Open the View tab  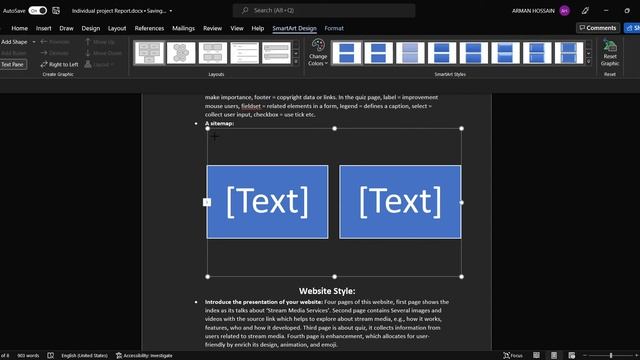pos(237,28)
